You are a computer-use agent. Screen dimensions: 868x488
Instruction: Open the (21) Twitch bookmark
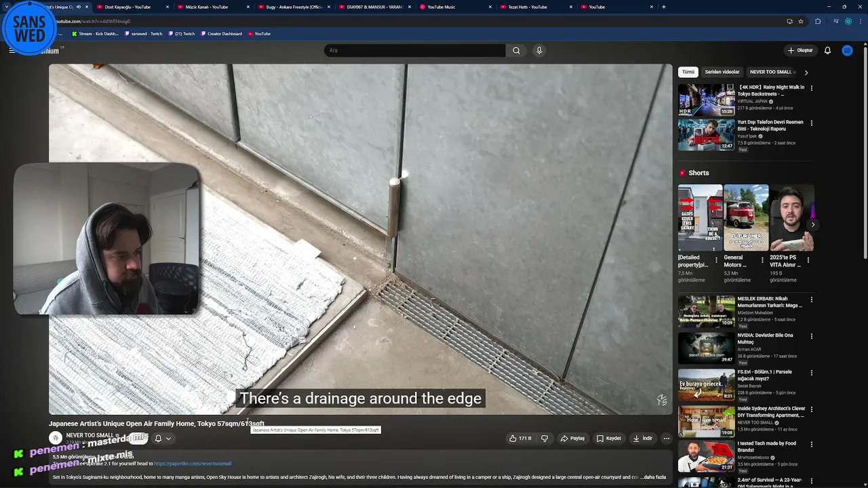(x=182, y=33)
